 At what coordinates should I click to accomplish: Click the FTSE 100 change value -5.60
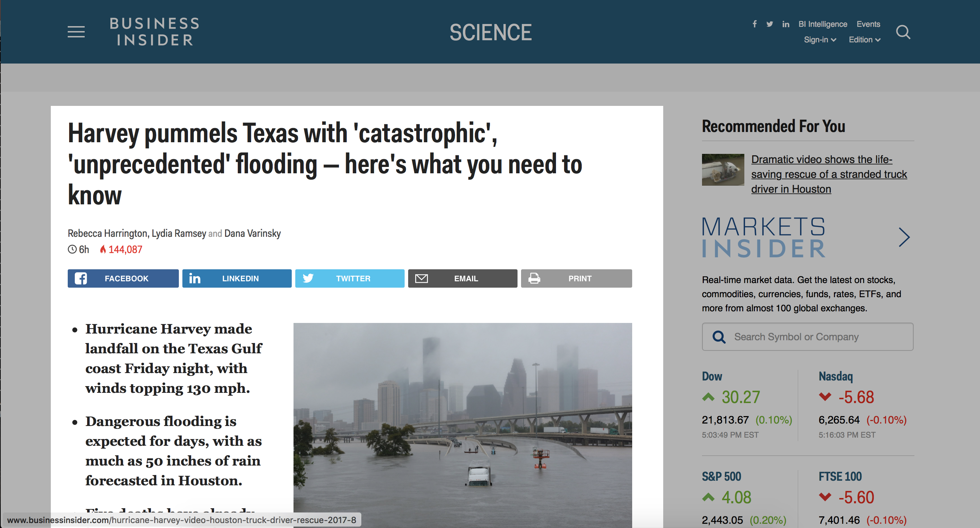click(x=856, y=497)
